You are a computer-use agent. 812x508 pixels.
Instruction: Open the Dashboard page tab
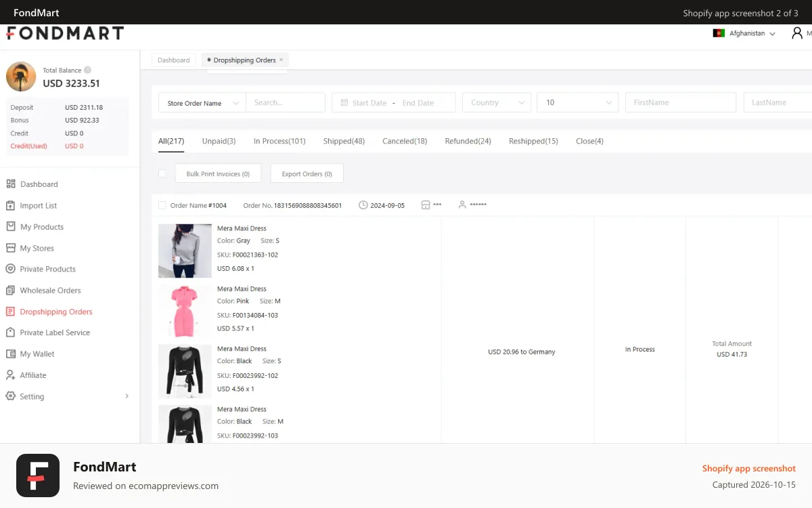tap(174, 60)
